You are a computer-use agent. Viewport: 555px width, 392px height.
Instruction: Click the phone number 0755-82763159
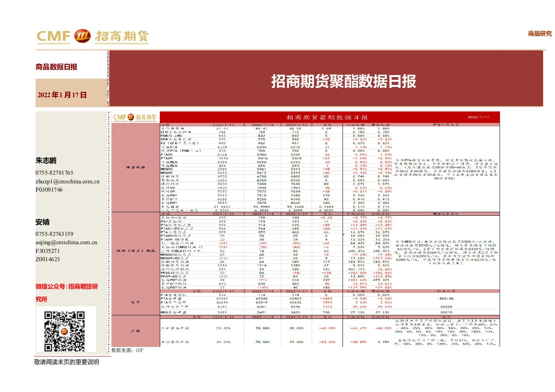coord(55,234)
